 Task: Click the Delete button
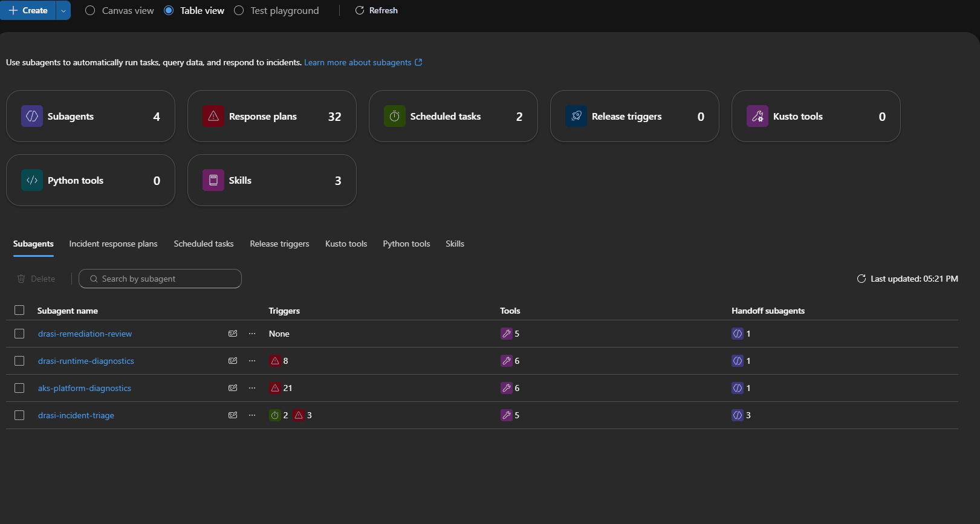36,279
